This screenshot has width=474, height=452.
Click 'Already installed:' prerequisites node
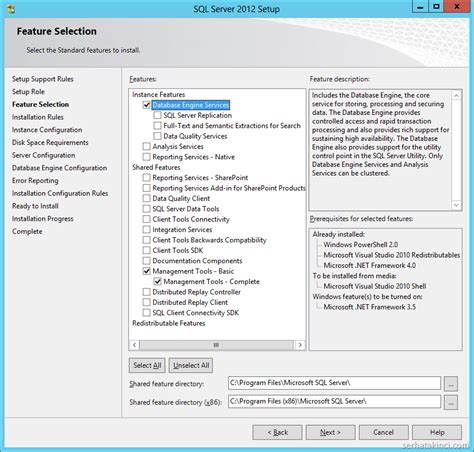click(x=338, y=234)
